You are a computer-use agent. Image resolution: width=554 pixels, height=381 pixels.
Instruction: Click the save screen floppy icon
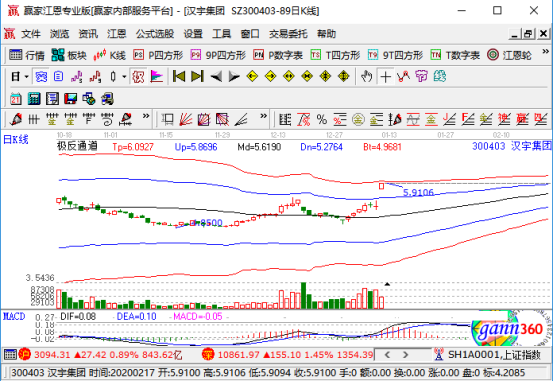[x=71, y=99]
